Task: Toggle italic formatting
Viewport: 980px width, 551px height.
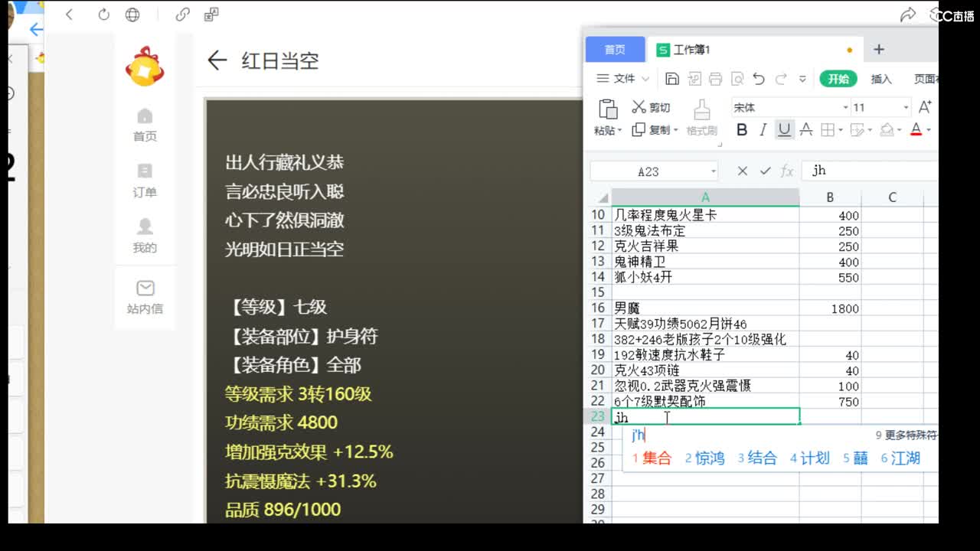Action: coord(763,130)
